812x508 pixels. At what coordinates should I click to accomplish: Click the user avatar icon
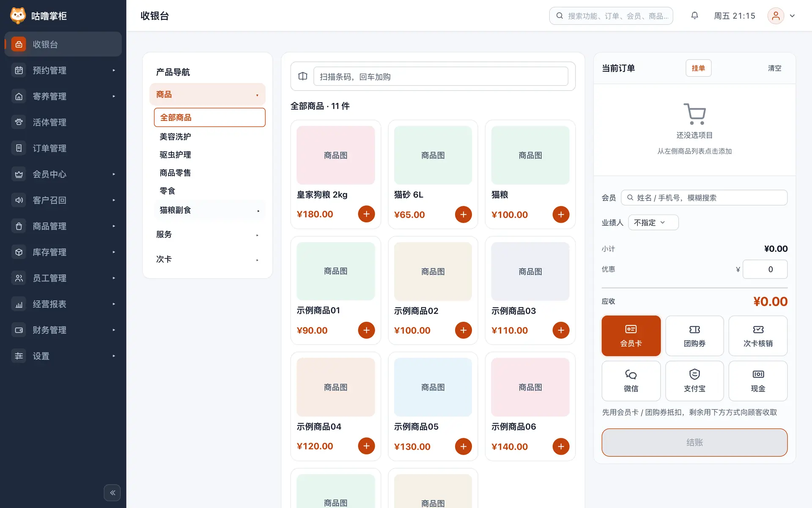coord(776,16)
